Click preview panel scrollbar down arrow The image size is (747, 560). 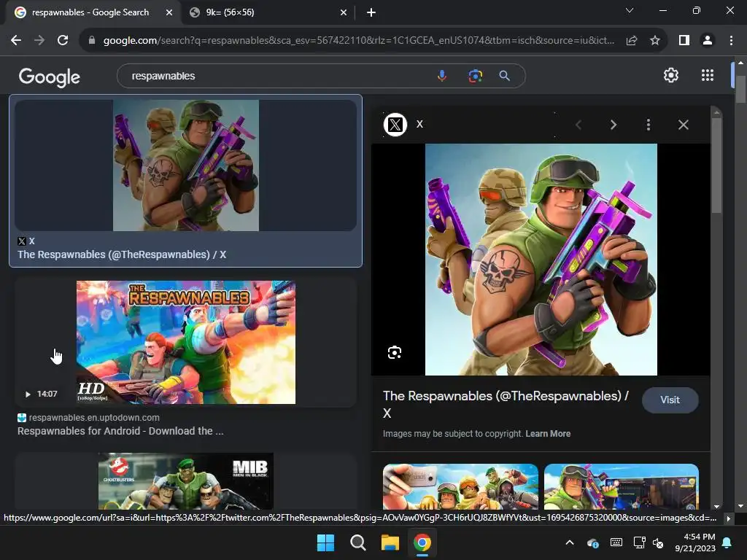tap(716, 506)
